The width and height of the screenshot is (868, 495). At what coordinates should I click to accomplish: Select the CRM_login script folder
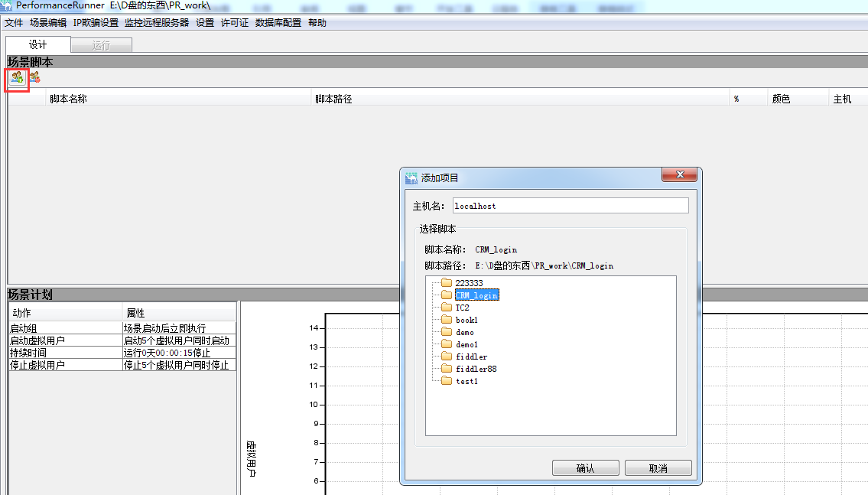pyautogui.click(x=476, y=295)
